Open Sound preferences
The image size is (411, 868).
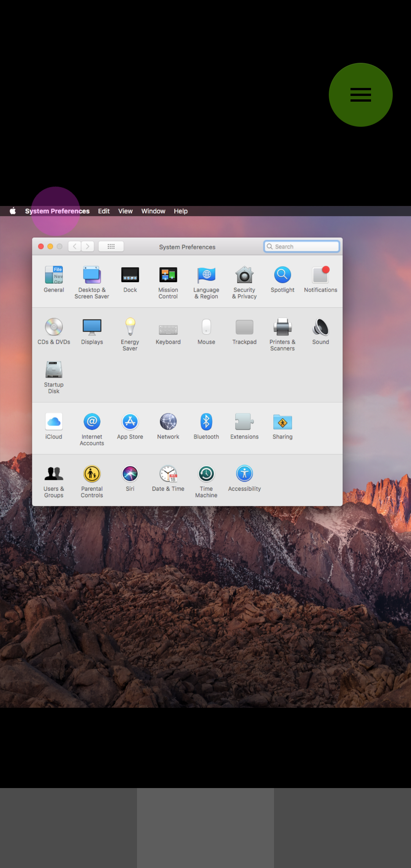(320, 331)
